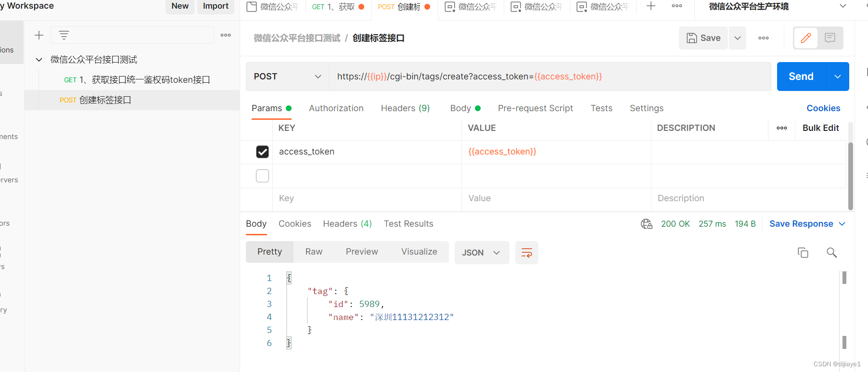Click the {{access_token}} value cell
Screen dimensions: 868x372
556,152
